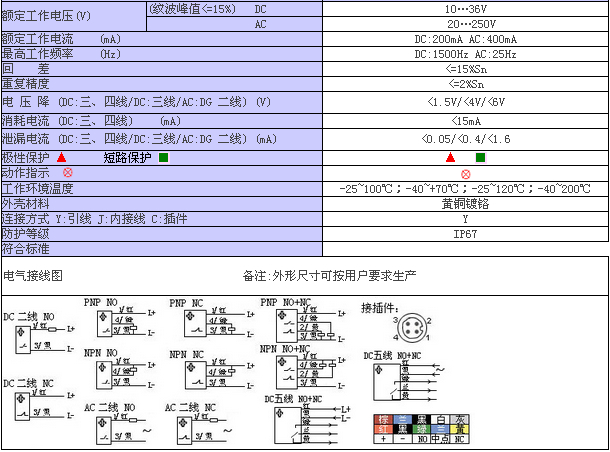Select the 红 red color cell
This screenshot has height=452, width=610.
tap(383, 429)
